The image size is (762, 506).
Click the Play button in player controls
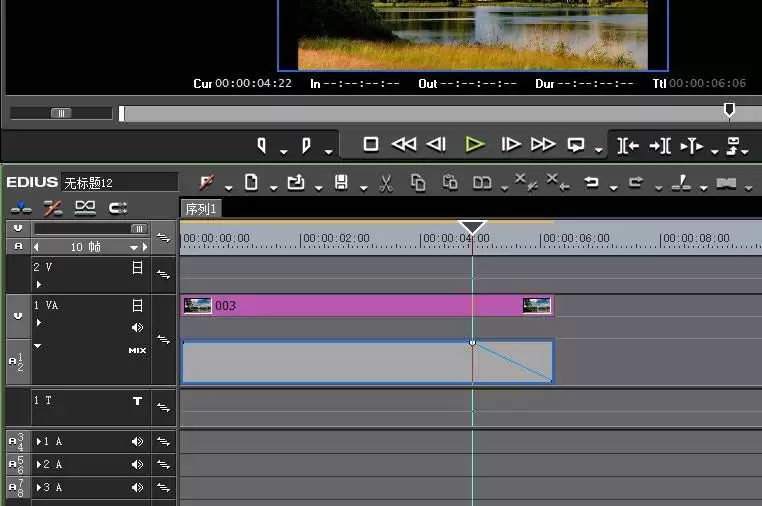click(474, 144)
